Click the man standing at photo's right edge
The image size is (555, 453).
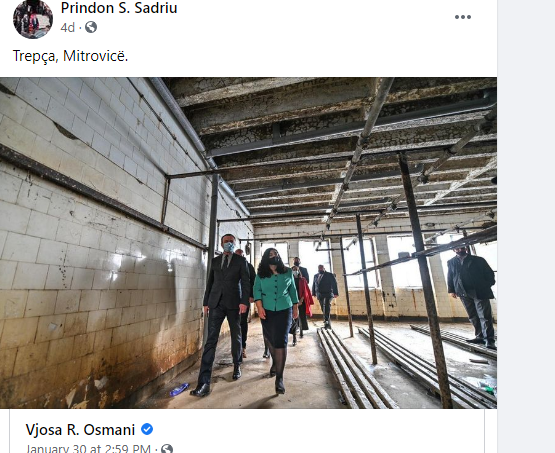(x=472, y=296)
